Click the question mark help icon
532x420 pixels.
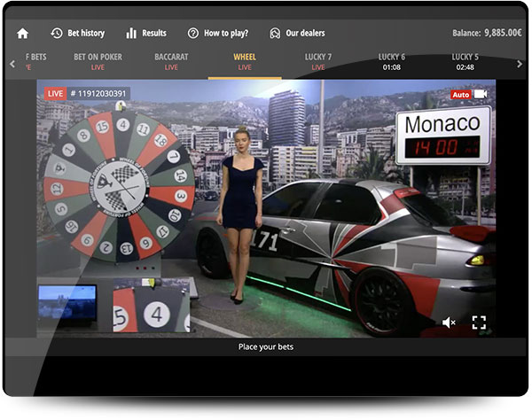192,34
